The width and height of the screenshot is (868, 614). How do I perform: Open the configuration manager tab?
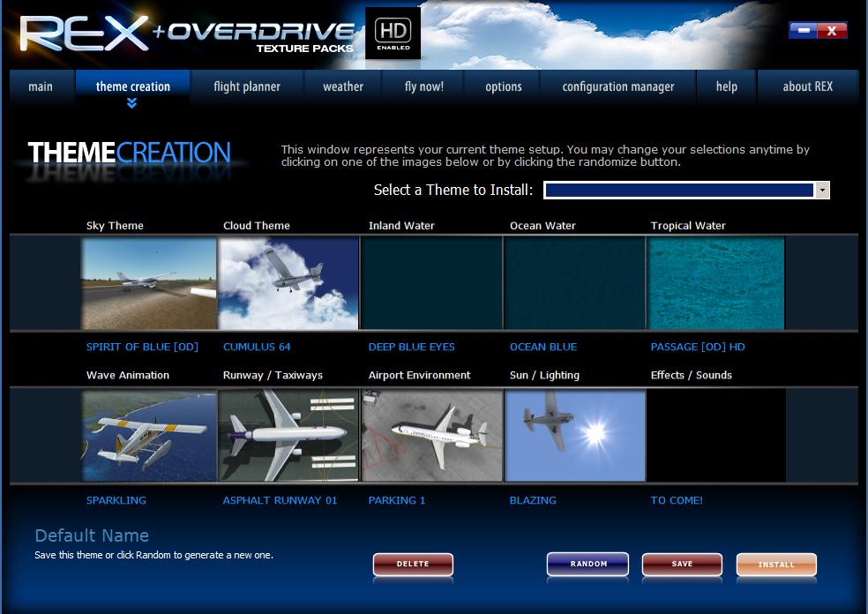pos(618,87)
